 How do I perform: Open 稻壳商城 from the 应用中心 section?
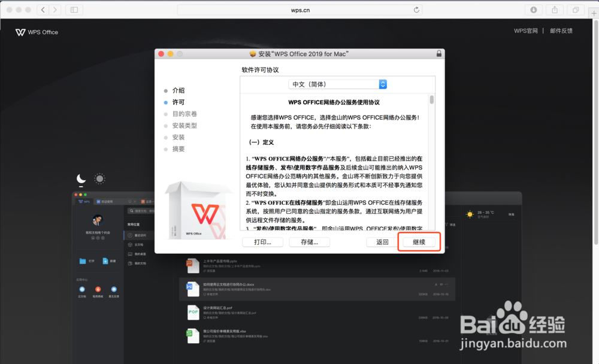coord(98,290)
